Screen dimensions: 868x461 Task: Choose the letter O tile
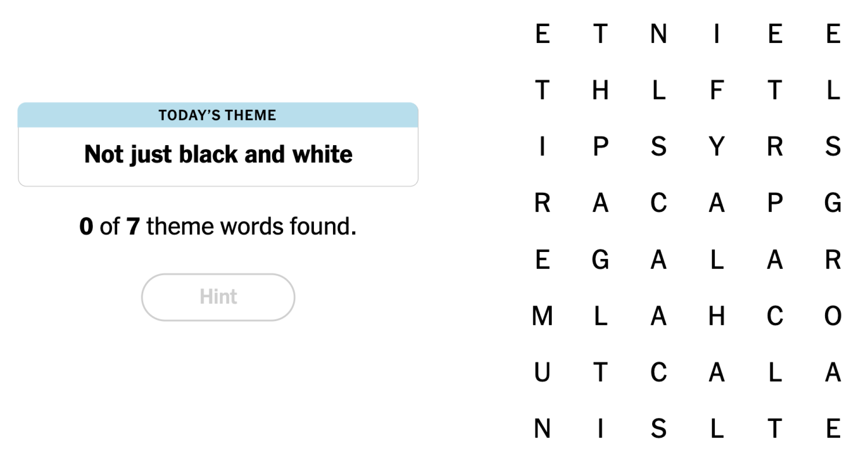coord(833,316)
